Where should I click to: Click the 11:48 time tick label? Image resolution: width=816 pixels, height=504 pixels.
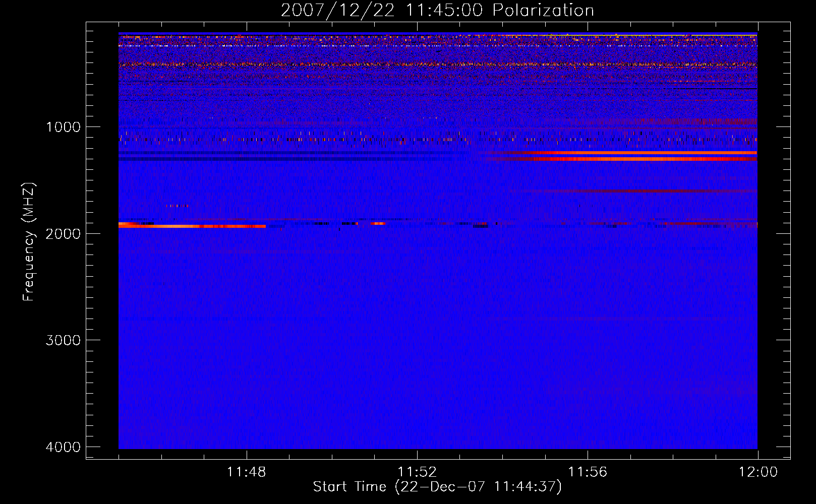coord(246,472)
